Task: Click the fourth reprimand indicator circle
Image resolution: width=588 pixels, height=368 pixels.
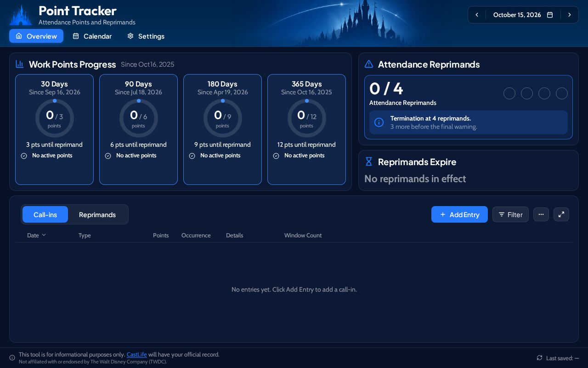Action: click(562, 93)
